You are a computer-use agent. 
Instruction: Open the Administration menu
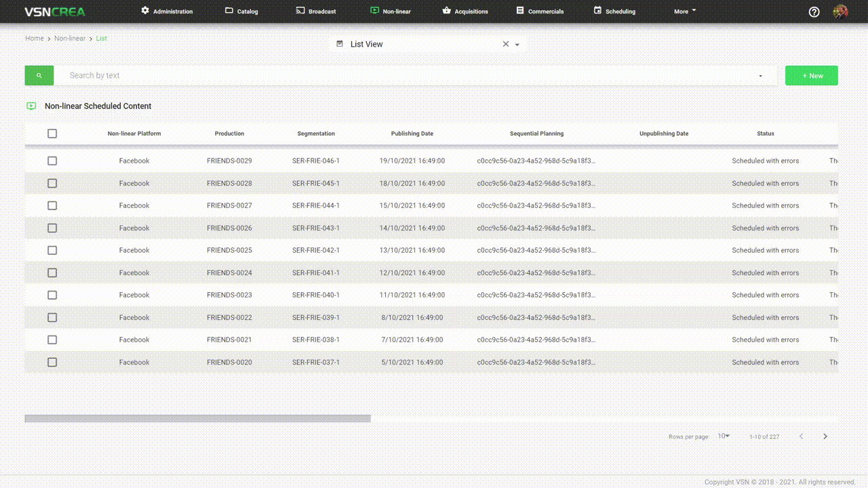pyautogui.click(x=167, y=12)
